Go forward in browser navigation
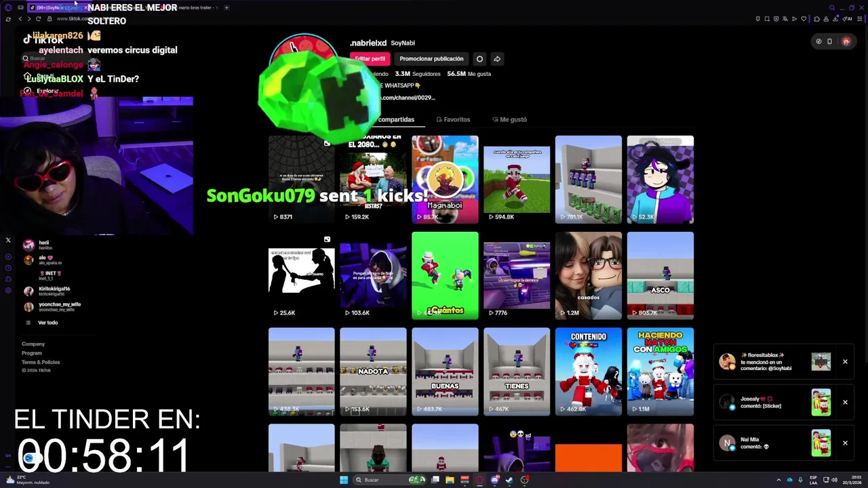Image resolution: width=868 pixels, height=488 pixels. (x=28, y=19)
